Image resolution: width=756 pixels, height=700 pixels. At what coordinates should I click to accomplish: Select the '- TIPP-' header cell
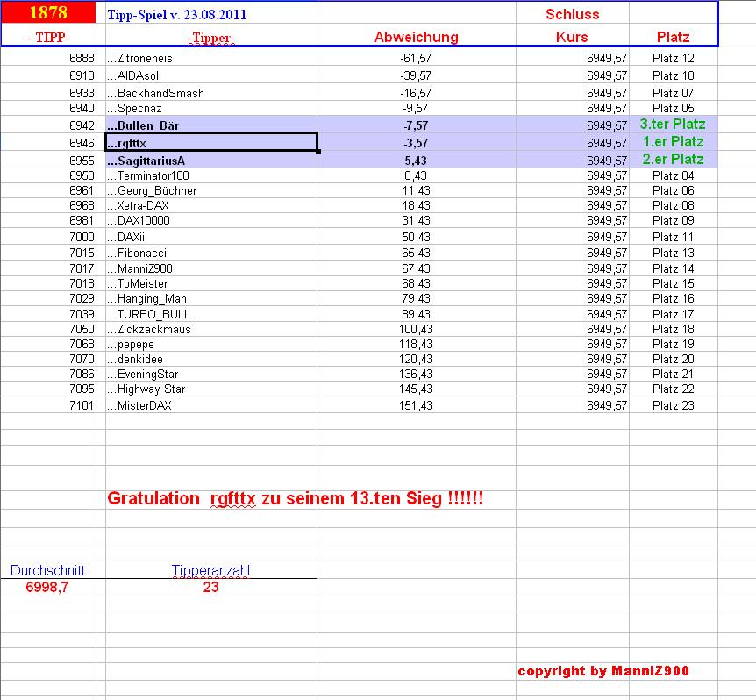click(x=47, y=37)
